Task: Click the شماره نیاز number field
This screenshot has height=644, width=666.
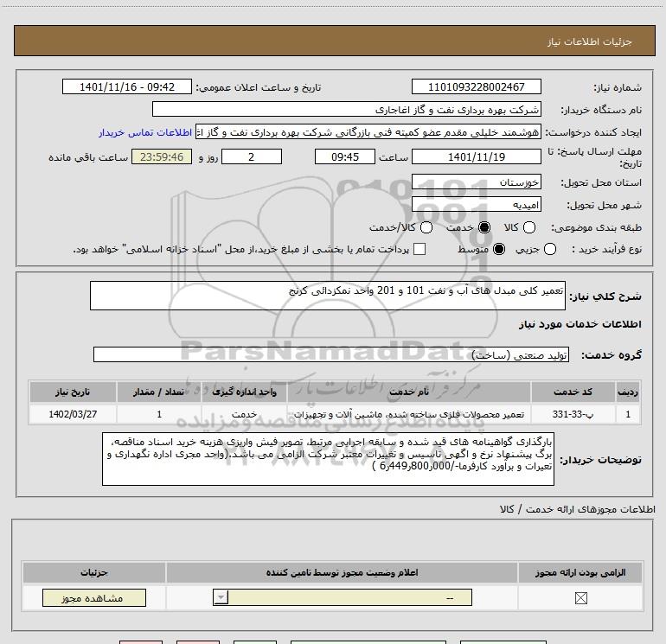Action: pos(476,86)
